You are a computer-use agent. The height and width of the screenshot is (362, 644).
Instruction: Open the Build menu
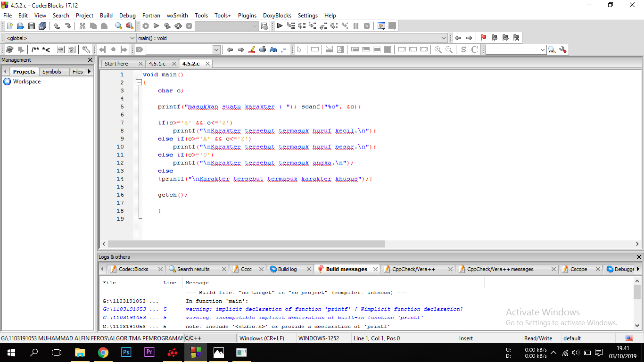click(106, 15)
